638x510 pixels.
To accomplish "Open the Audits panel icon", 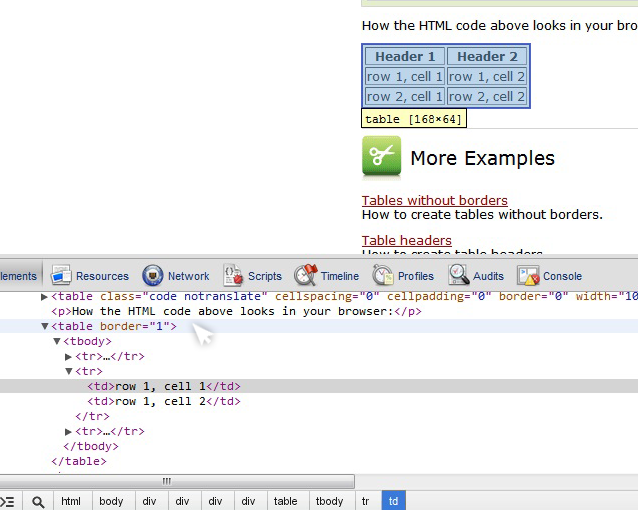I will coord(459,276).
